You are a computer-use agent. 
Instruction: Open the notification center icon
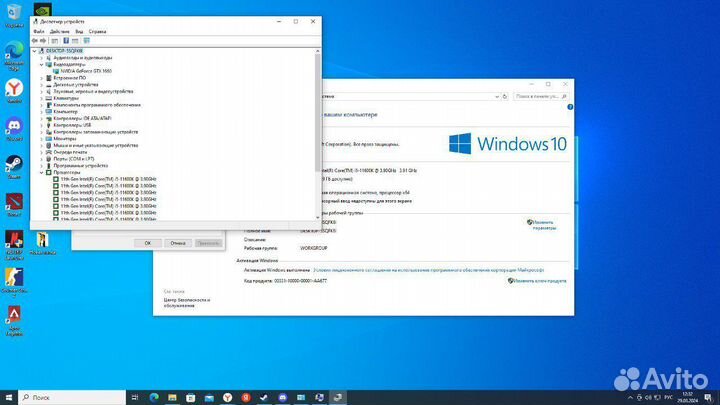[x=708, y=398]
